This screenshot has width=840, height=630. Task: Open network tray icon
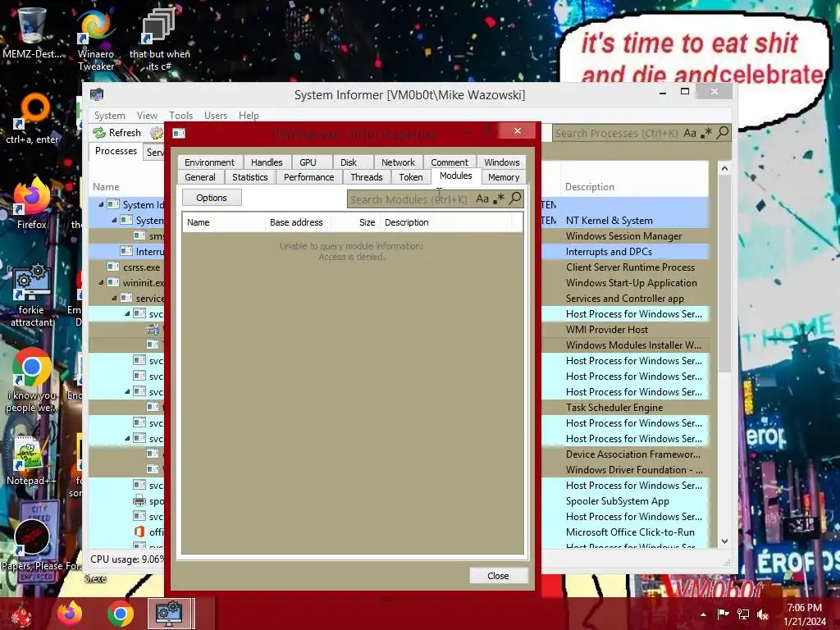743,614
